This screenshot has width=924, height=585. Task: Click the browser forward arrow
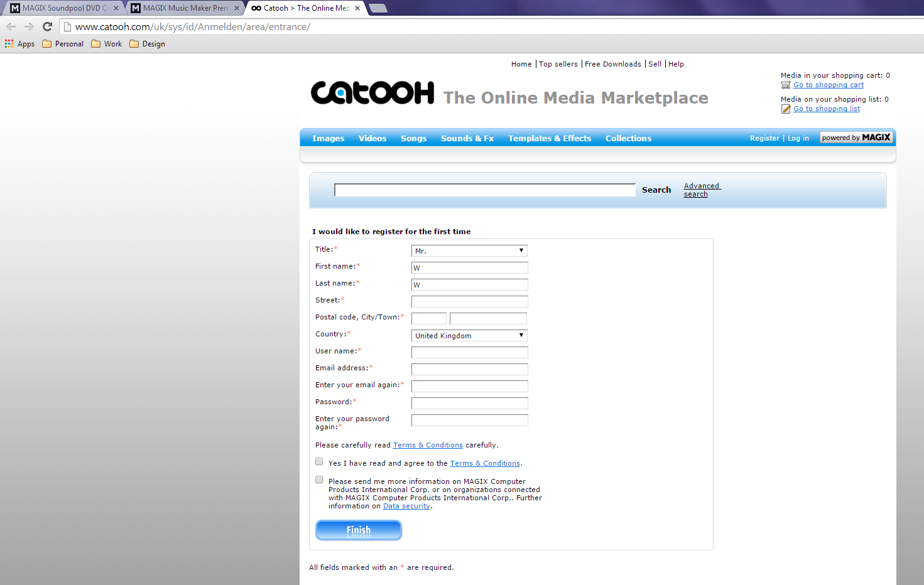pyautogui.click(x=29, y=26)
